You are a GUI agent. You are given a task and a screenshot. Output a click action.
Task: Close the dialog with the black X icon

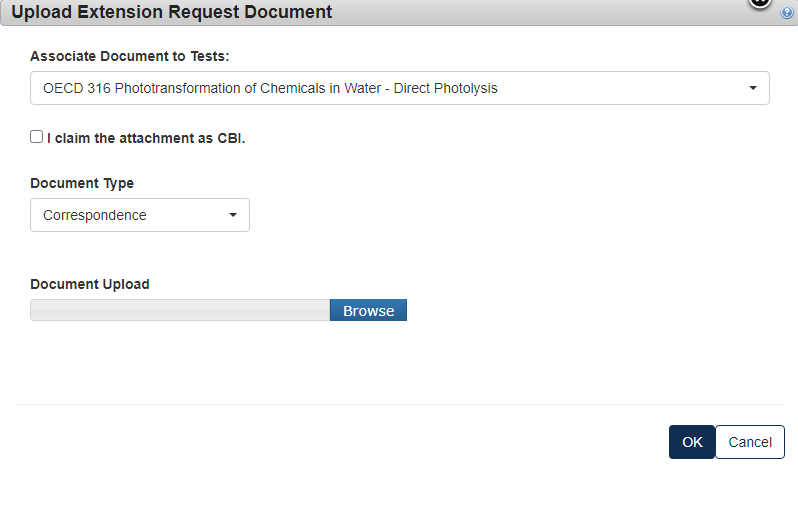click(760, 2)
